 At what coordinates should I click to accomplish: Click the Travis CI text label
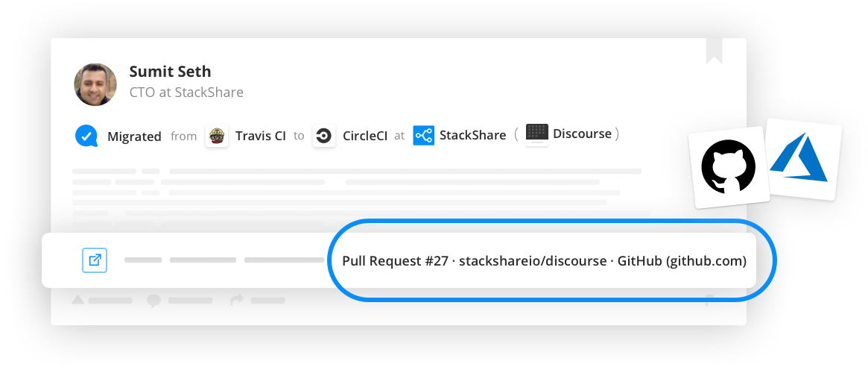click(261, 136)
